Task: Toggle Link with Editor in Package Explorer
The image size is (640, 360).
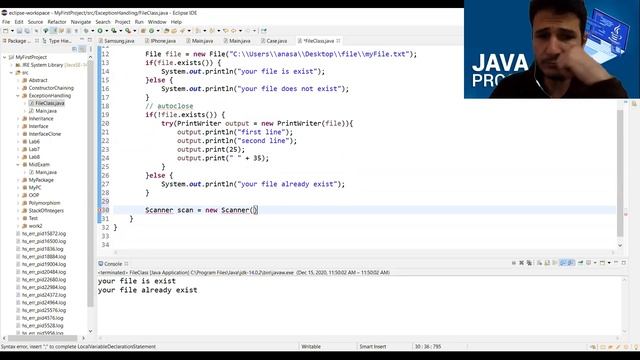Action: click(82, 49)
